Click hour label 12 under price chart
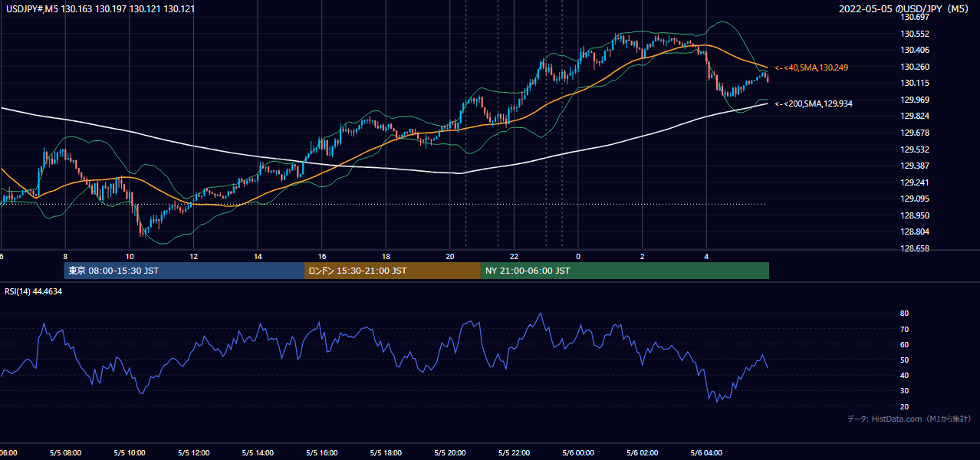The width and height of the screenshot is (980, 460). [193, 257]
